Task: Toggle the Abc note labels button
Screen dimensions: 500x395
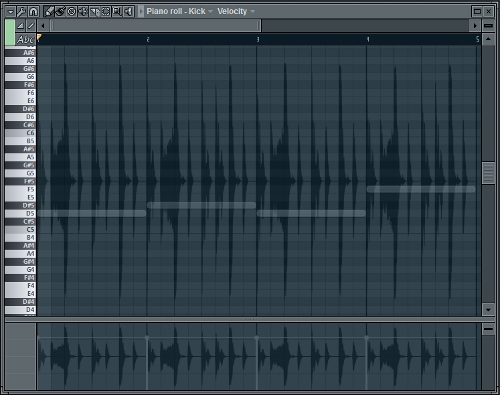Action: click(25, 40)
